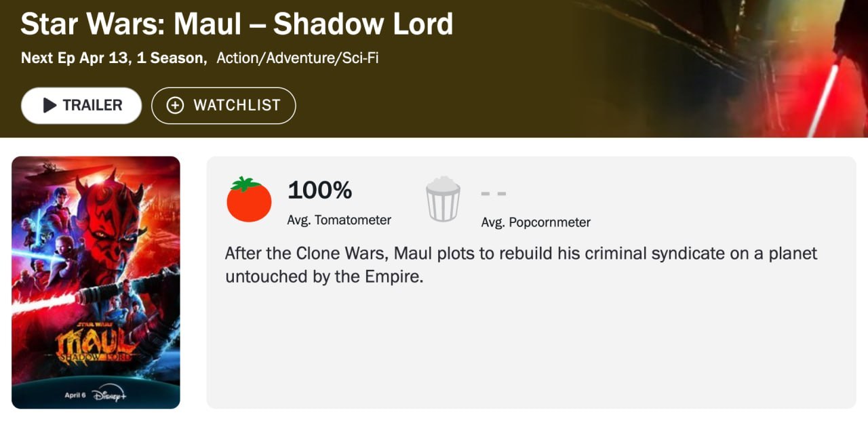The image size is (868, 421).
Task: Click the April 6 date on the poster
Action: pos(75,395)
